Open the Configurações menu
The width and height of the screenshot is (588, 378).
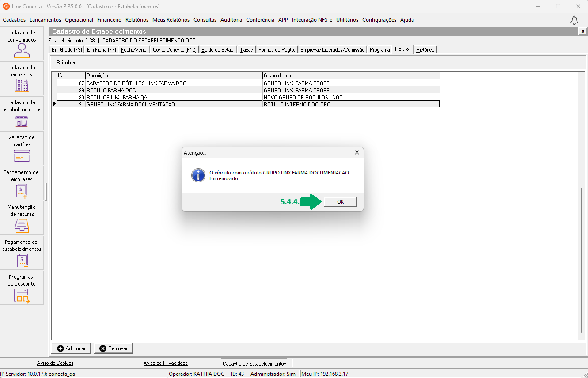click(379, 20)
